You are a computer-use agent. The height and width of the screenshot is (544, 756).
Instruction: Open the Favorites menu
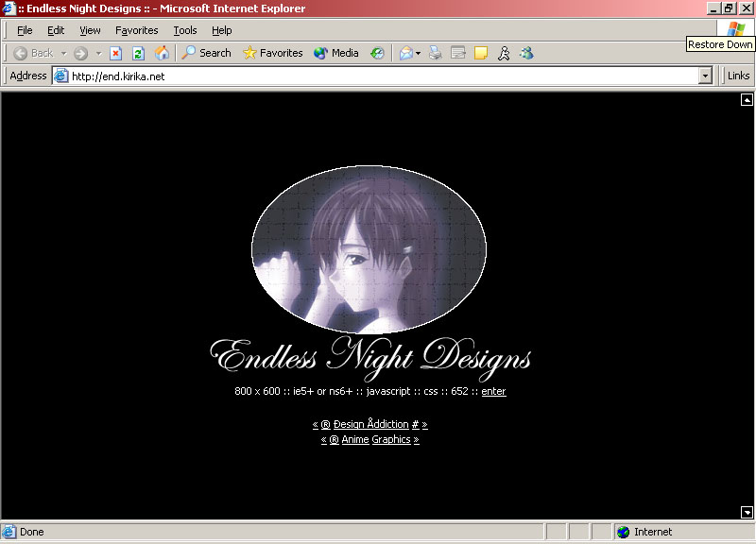tap(136, 30)
